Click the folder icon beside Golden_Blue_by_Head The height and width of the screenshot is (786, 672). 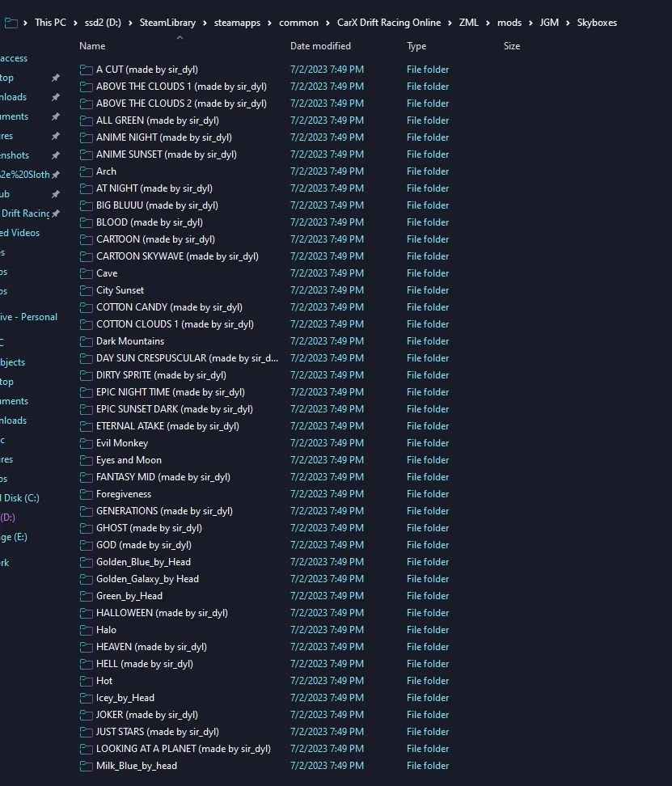(87, 562)
